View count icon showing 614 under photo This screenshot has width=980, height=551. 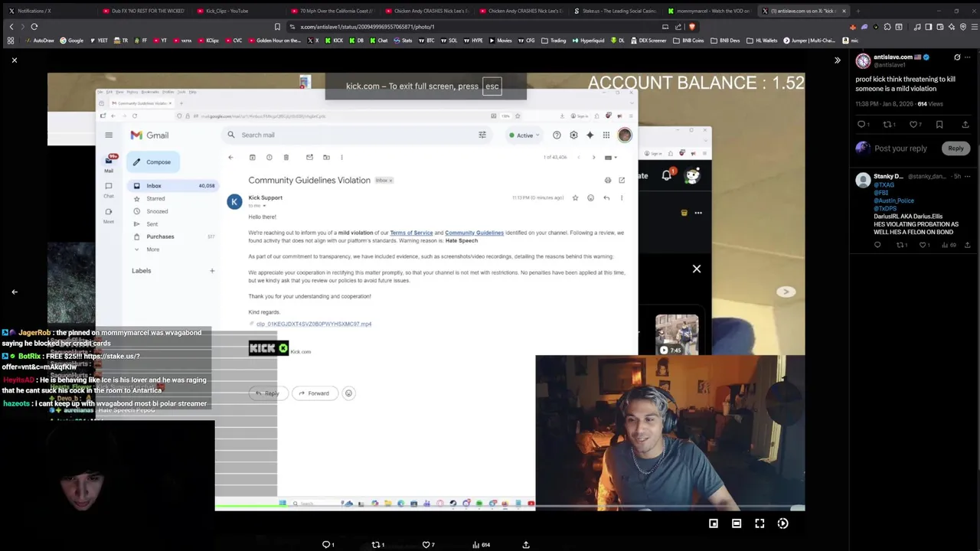click(481, 544)
